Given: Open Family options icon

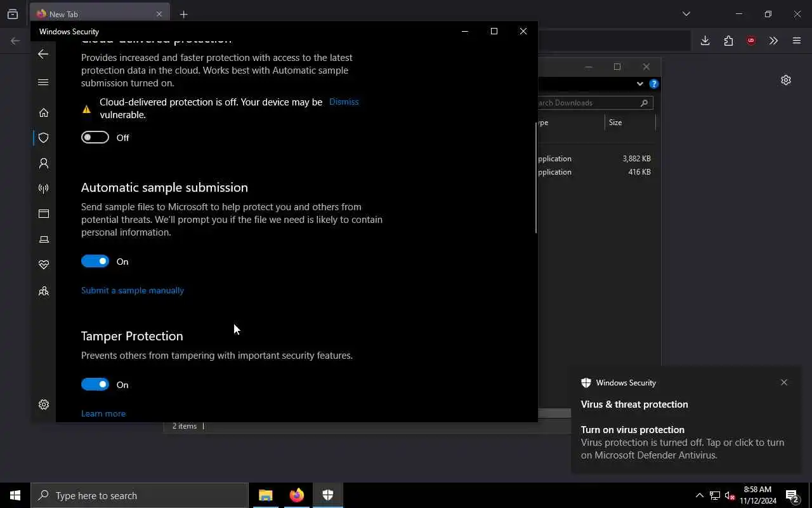Looking at the screenshot, I should pos(44,291).
